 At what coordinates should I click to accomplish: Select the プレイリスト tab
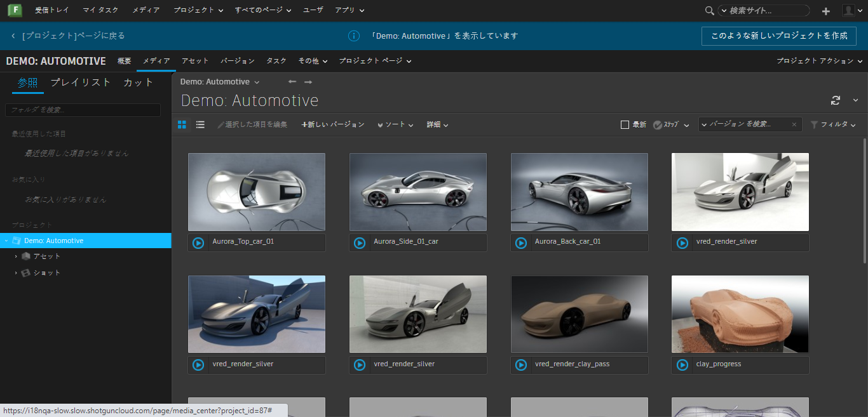click(x=80, y=83)
